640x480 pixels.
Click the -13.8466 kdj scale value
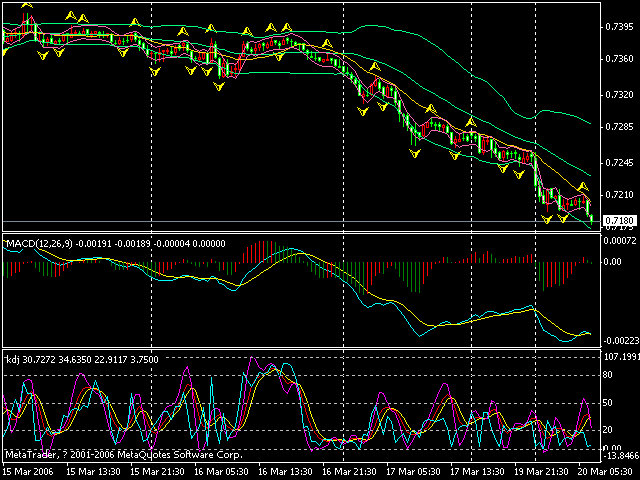[x=619, y=456]
